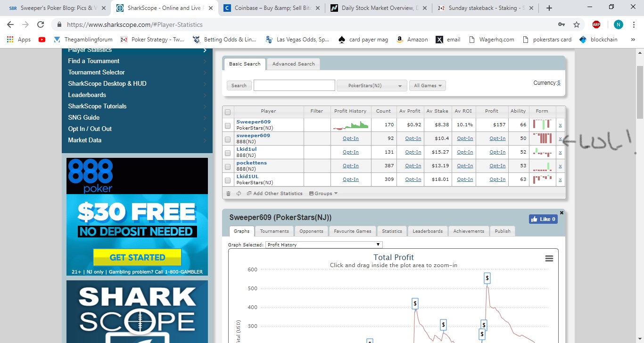
Task: Open a new browser tab
Action: 549,8
